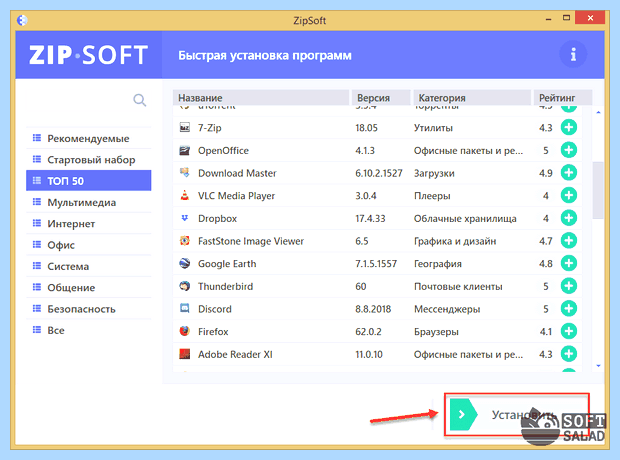Click the Google Earth globe icon

(185, 263)
